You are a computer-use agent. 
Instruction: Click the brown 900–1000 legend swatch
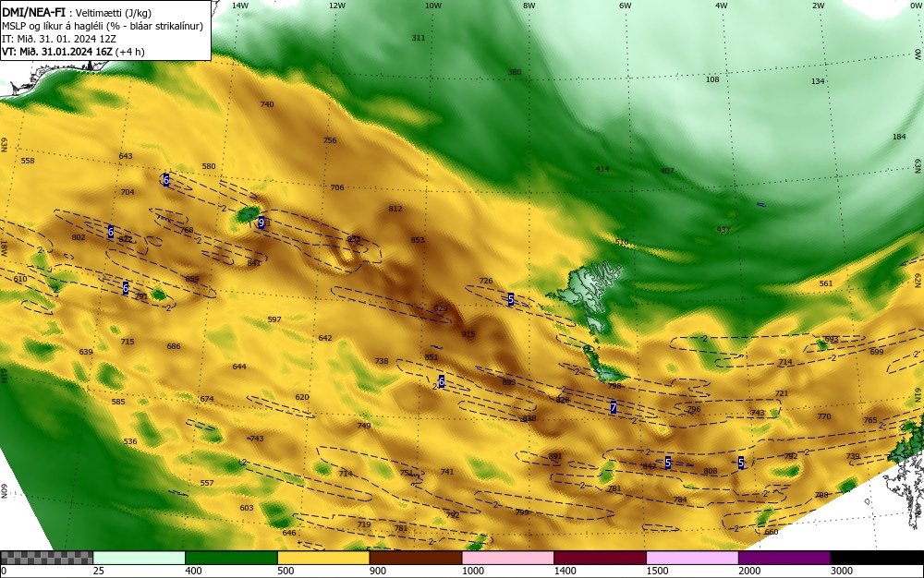tap(416, 558)
